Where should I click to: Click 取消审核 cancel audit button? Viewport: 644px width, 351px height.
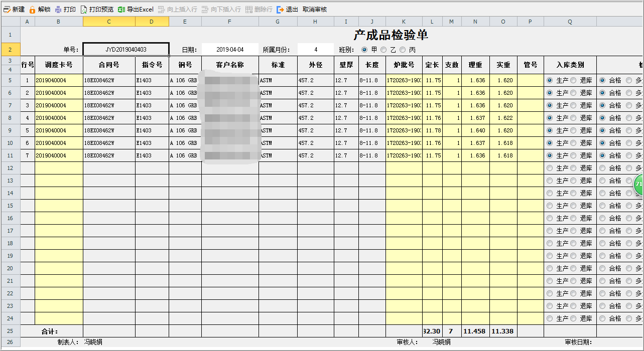coord(315,10)
